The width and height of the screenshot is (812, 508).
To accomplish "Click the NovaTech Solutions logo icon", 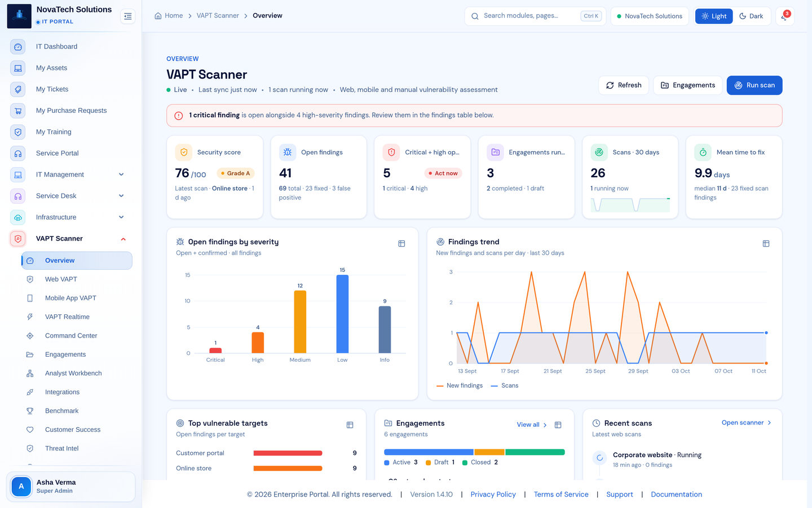I will (x=19, y=16).
